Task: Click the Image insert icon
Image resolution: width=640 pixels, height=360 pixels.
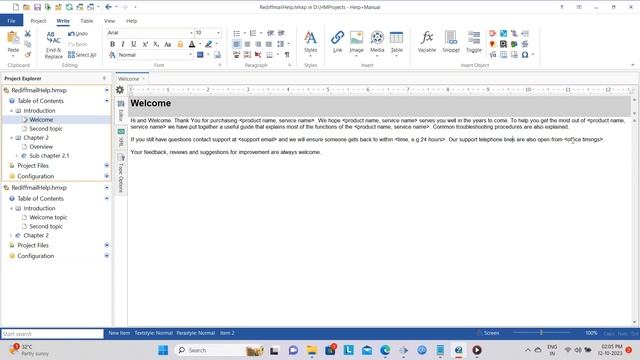Action: tap(356, 42)
